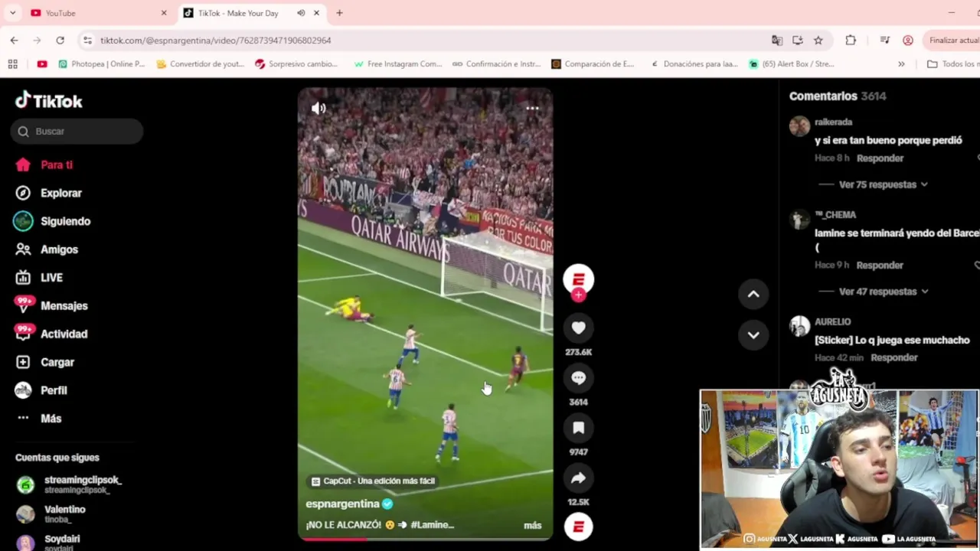This screenshot has width=980, height=551.
Task: Click the Buscar search field
Action: (x=77, y=132)
